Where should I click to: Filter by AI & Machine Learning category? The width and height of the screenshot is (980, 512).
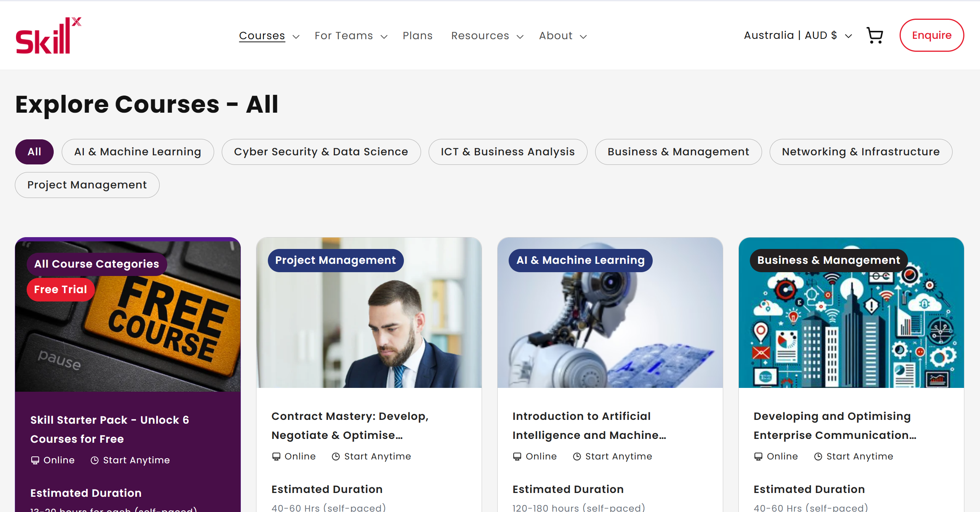(138, 152)
